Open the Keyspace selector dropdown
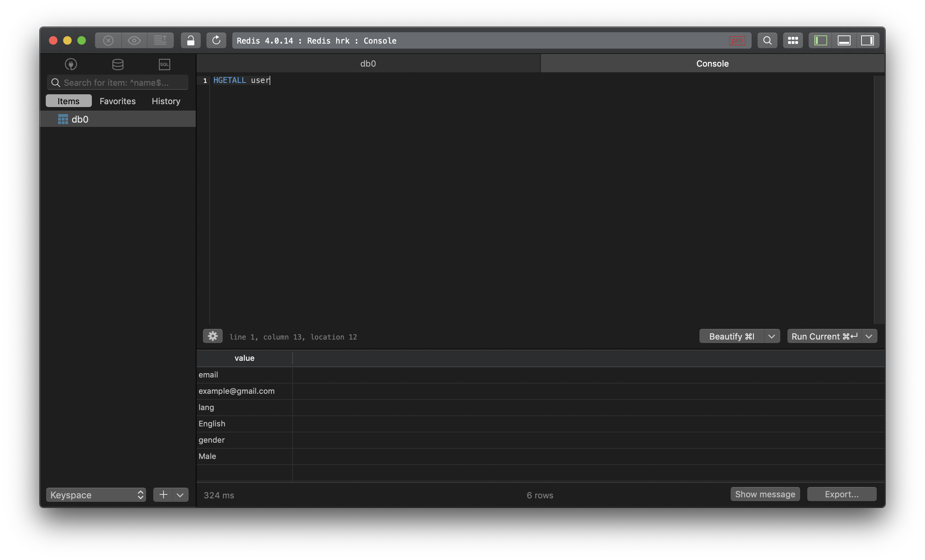Image resolution: width=925 pixels, height=560 pixels. tap(95, 494)
